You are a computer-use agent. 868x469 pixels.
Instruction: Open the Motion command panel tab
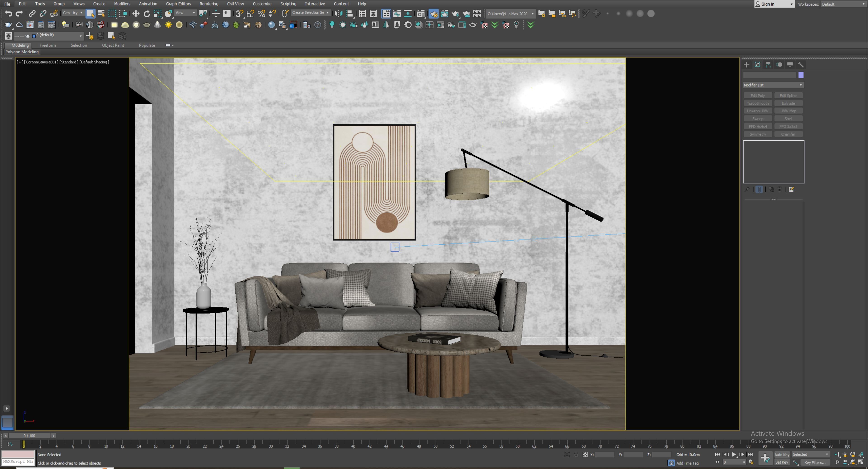(779, 65)
